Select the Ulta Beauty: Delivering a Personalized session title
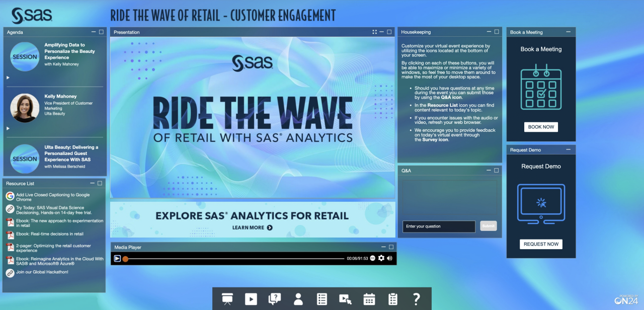 pyautogui.click(x=71, y=153)
